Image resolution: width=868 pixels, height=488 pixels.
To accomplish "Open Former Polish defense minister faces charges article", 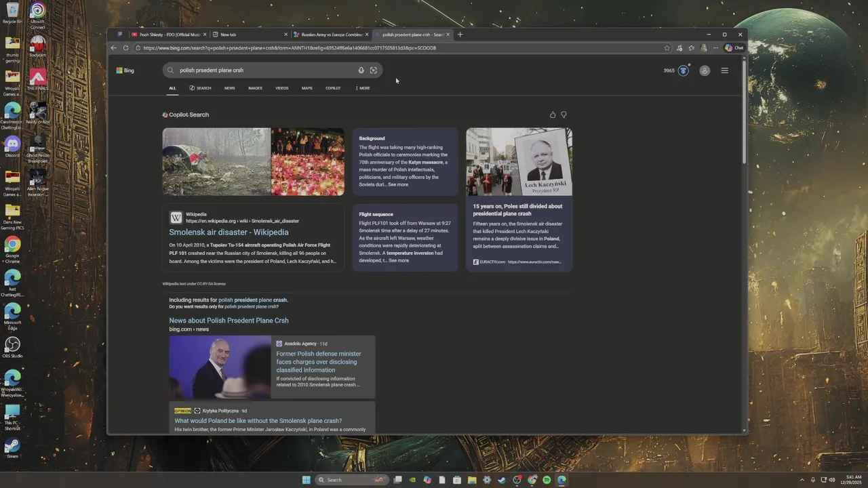I will (319, 362).
